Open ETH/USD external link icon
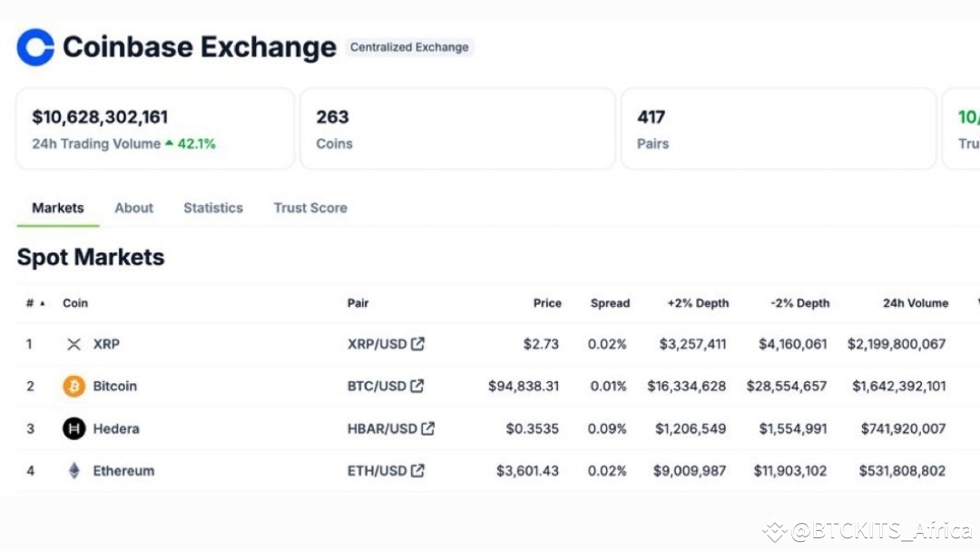This screenshot has height=551, width=980. click(417, 470)
